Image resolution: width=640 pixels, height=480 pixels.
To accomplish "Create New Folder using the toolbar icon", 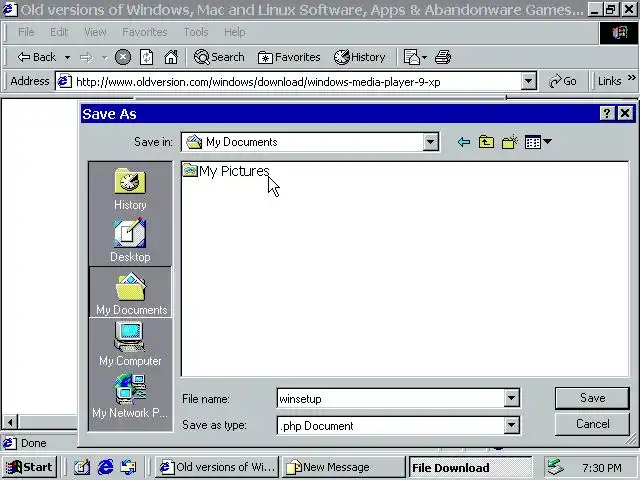I will click(x=510, y=142).
